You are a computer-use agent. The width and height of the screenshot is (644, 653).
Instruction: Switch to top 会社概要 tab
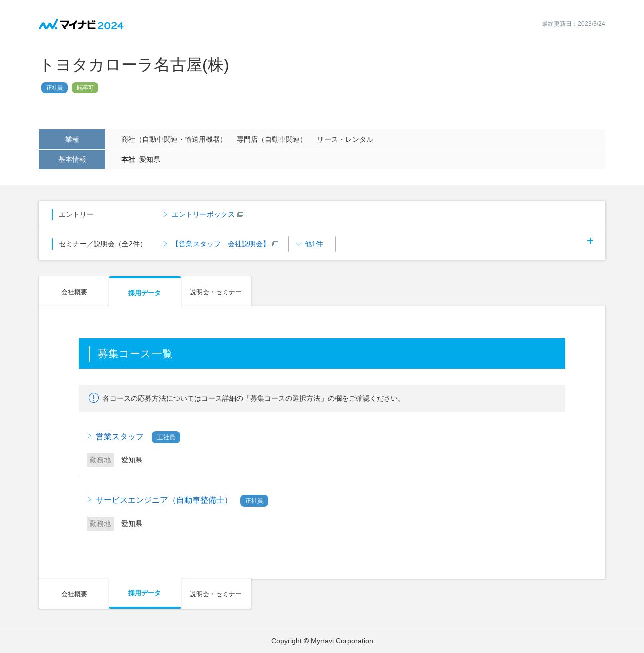(74, 292)
